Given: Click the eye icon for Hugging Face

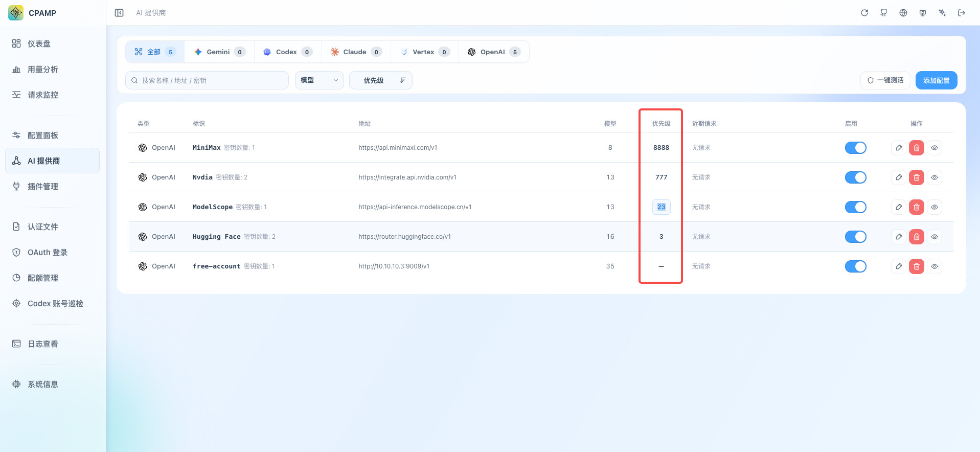Looking at the screenshot, I should 935,237.
